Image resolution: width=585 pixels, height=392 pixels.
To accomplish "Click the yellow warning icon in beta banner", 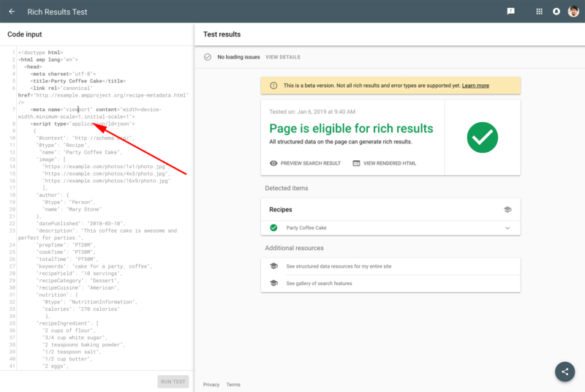I will click(273, 86).
